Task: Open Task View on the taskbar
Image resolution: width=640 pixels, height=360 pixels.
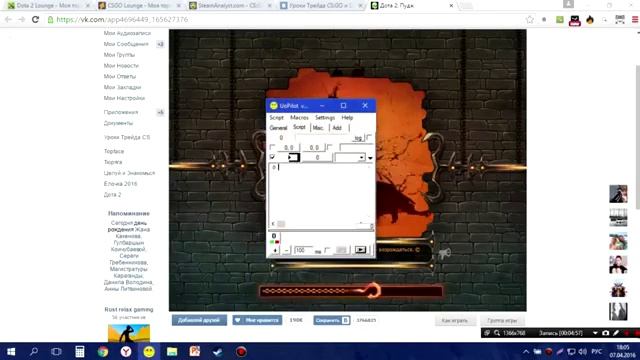Action: (56, 351)
